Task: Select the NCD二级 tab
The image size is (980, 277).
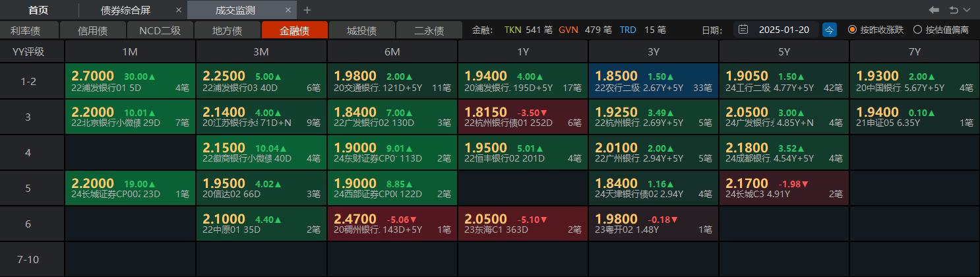Action: [160, 30]
